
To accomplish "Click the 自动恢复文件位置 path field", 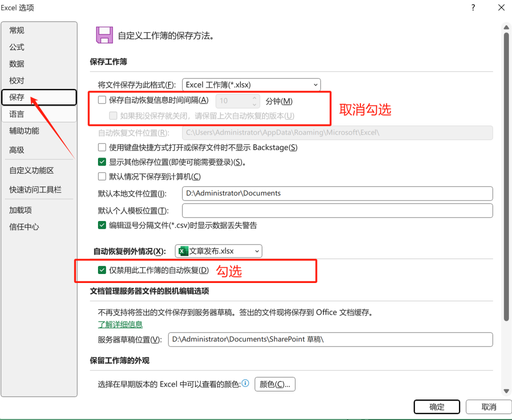I will point(337,132).
